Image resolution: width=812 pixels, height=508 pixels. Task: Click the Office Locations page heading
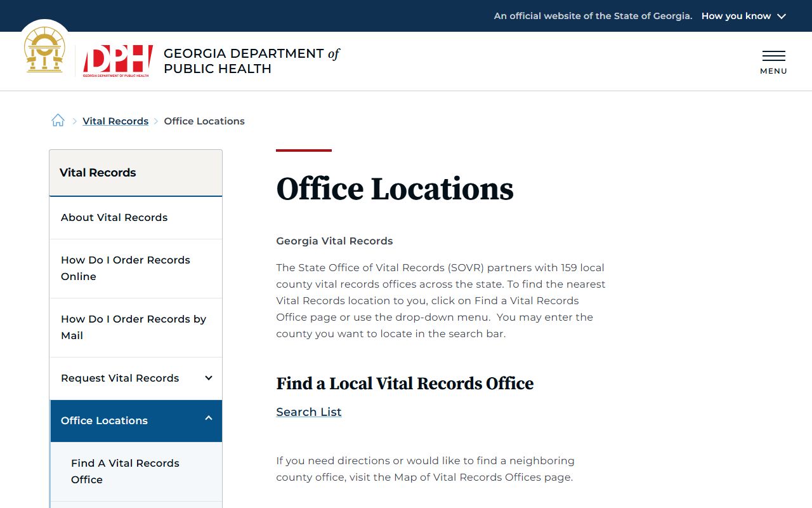point(395,189)
